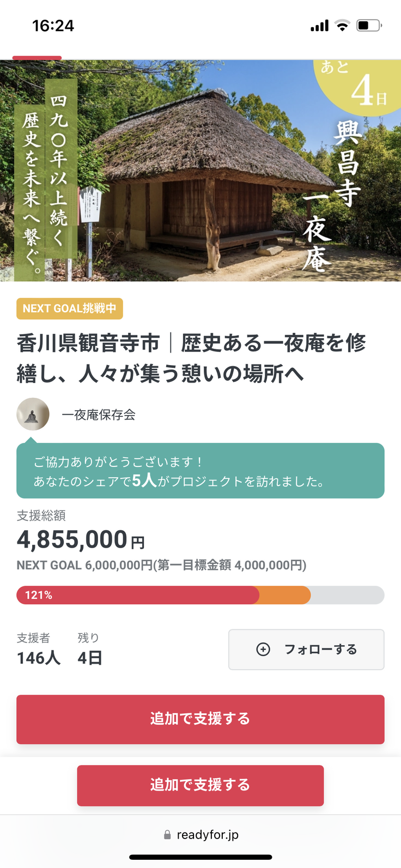Viewport: 401px width, 868px height.
Task: Click the 121% funding progress bar
Action: pyautogui.click(x=200, y=595)
